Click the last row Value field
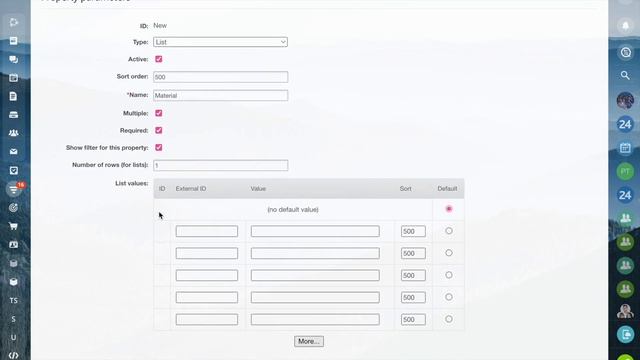The height and width of the screenshot is (360, 640). point(315,319)
